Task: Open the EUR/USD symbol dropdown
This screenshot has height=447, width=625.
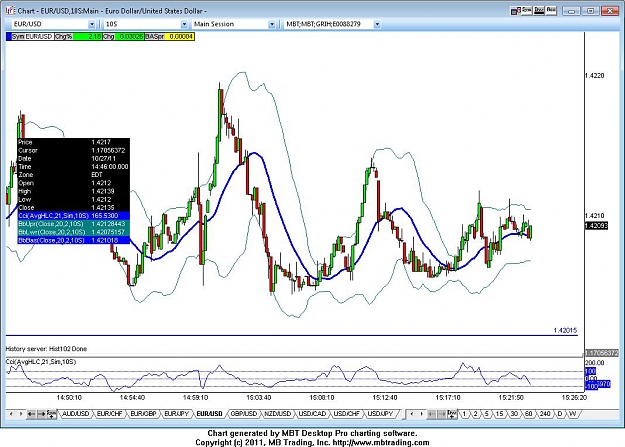Action: click(x=92, y=24)
